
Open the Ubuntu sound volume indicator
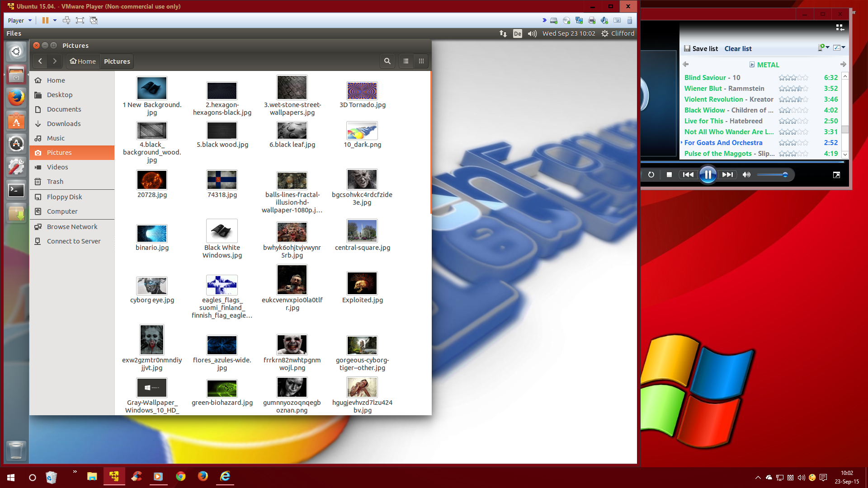[532, 33]
